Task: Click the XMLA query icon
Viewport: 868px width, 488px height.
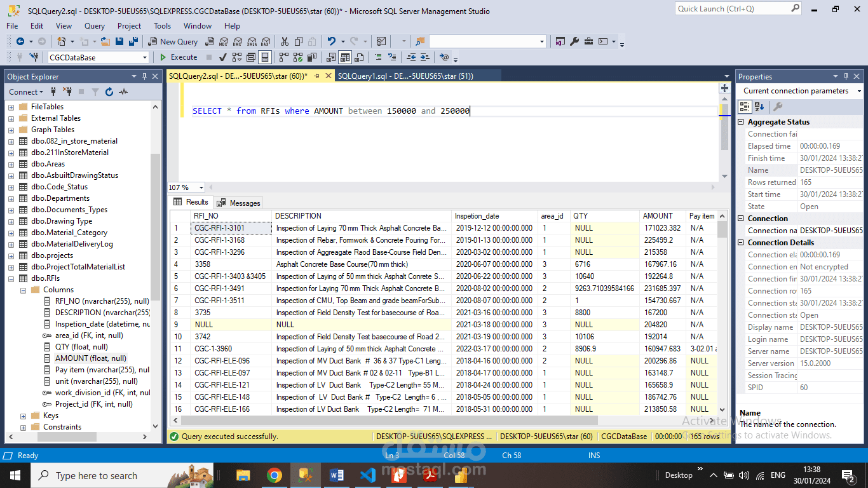Action: point(252,41)
